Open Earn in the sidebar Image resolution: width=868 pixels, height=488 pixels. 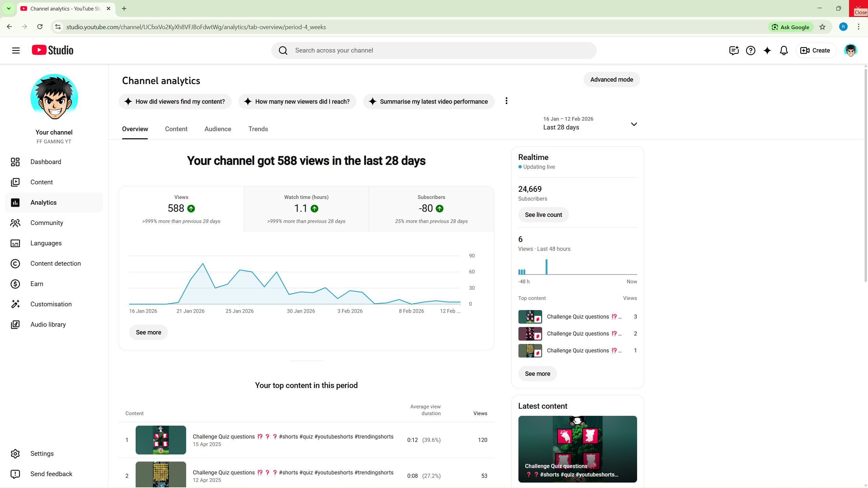point(37,284)
